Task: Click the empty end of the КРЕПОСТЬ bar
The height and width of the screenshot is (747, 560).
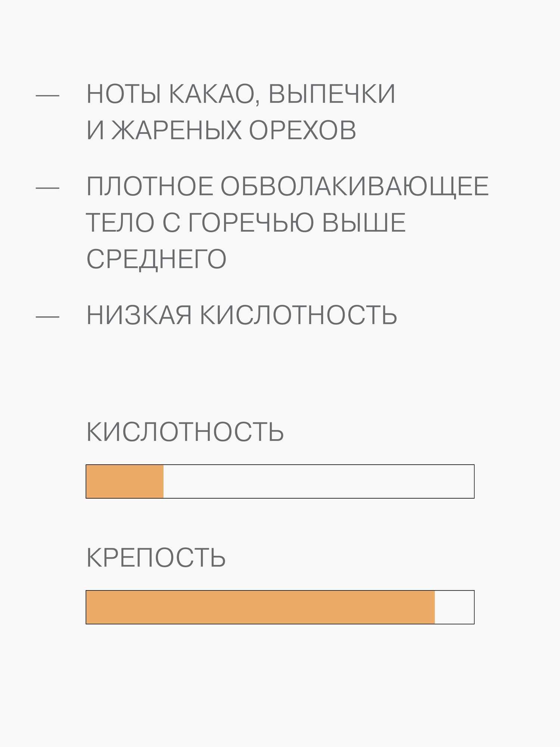Action: pos(454,607)
